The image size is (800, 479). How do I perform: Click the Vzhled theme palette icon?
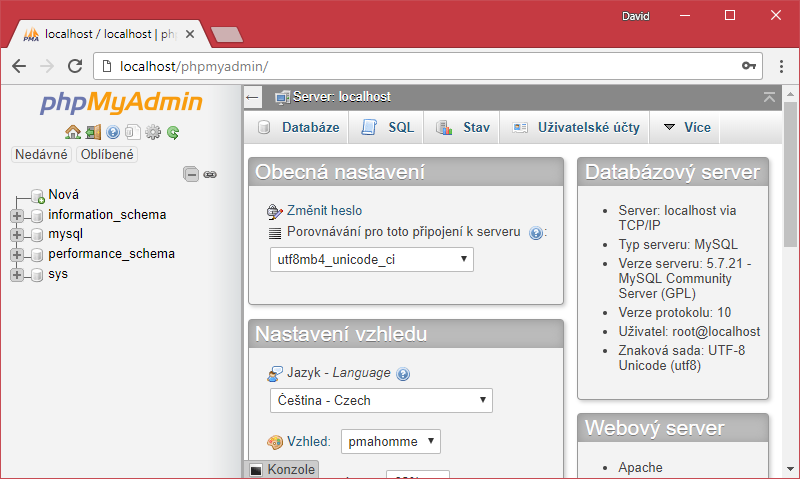pyautogui.click(x=274, y=442)
